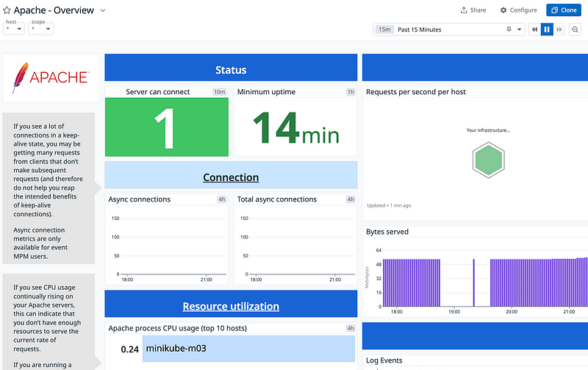
Task: Open the dashboard title dropdown chevron
Action: (103, 10)
